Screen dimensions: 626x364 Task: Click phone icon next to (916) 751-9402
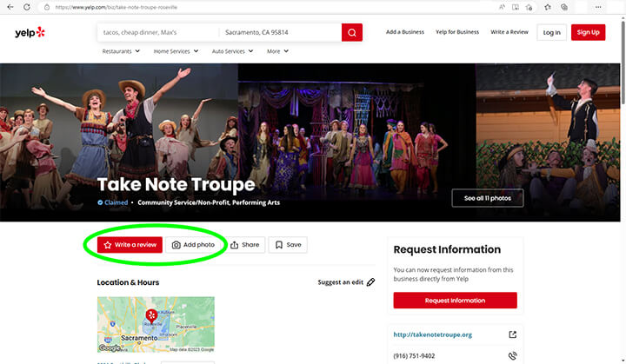513,355
